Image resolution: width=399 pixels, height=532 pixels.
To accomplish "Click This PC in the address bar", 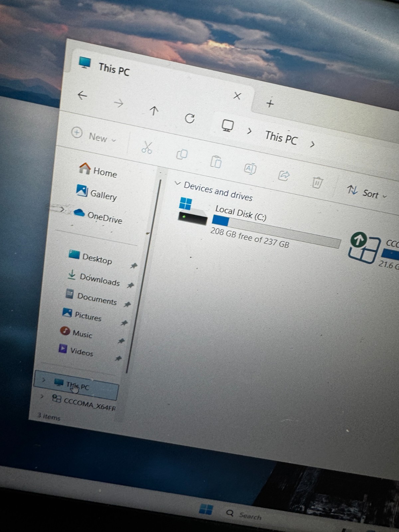I will (281, 137).
